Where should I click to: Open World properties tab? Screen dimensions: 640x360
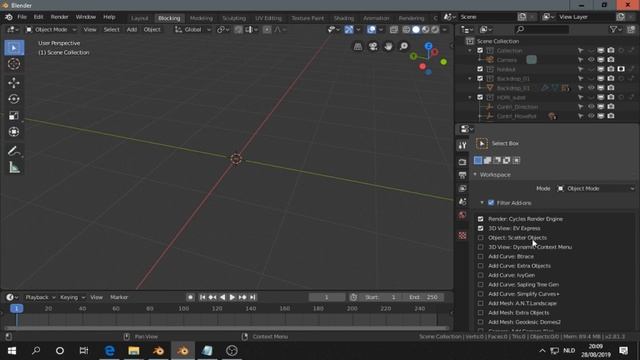pos(462,215)
